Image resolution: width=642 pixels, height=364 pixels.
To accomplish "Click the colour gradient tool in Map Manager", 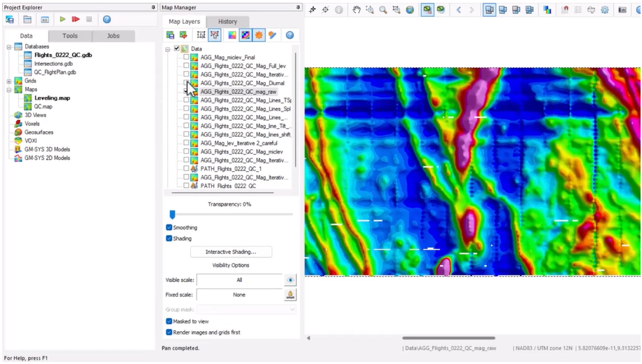I will tap(232, 35).
